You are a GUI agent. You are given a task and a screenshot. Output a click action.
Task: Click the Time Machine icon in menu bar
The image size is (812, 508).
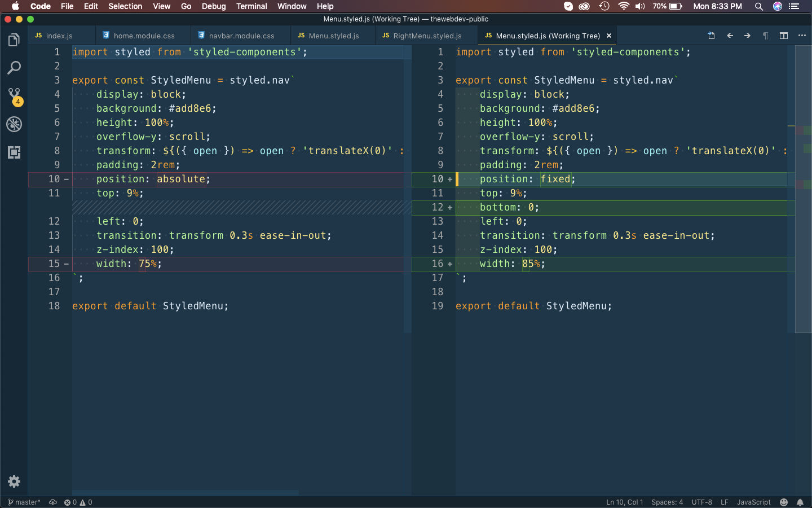[x=604, y=6]
